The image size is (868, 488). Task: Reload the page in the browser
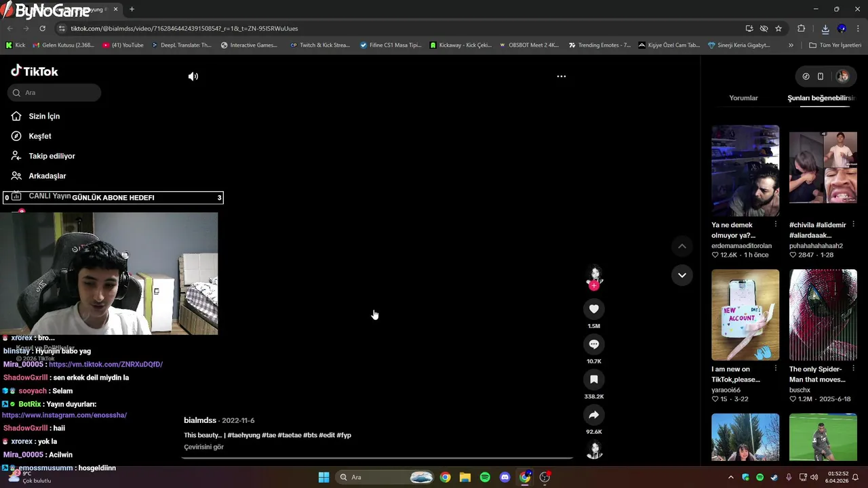(x=42, y=28)
